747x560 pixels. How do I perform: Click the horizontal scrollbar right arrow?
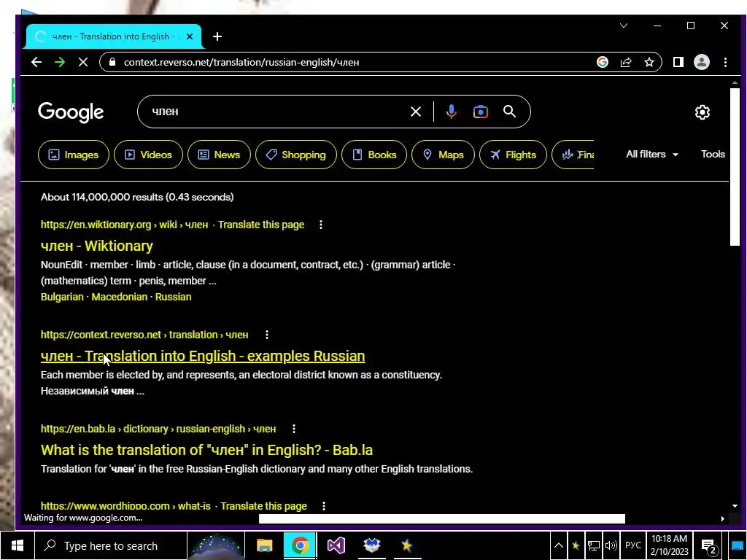(x=723, y=518)
